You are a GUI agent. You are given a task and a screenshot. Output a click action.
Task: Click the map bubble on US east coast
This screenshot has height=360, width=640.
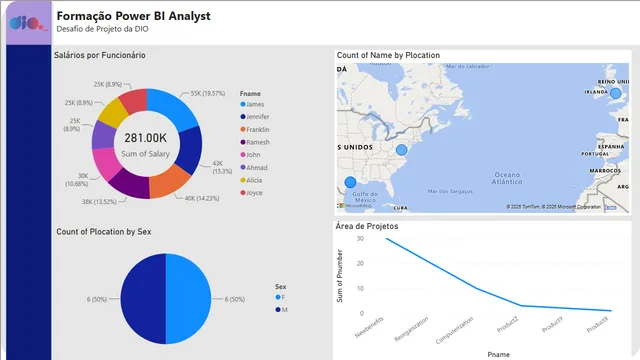coord(402,150)
